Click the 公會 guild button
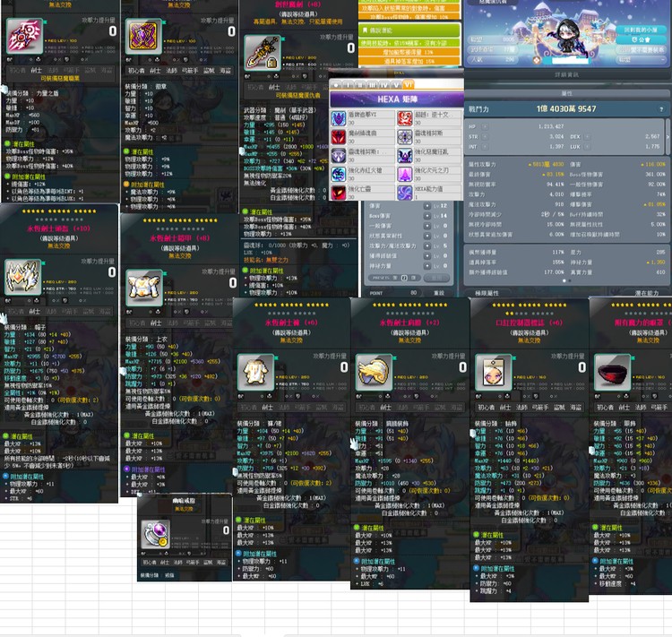Image resolution: width=672 pixels, height=637 pixels. point(641,39)
